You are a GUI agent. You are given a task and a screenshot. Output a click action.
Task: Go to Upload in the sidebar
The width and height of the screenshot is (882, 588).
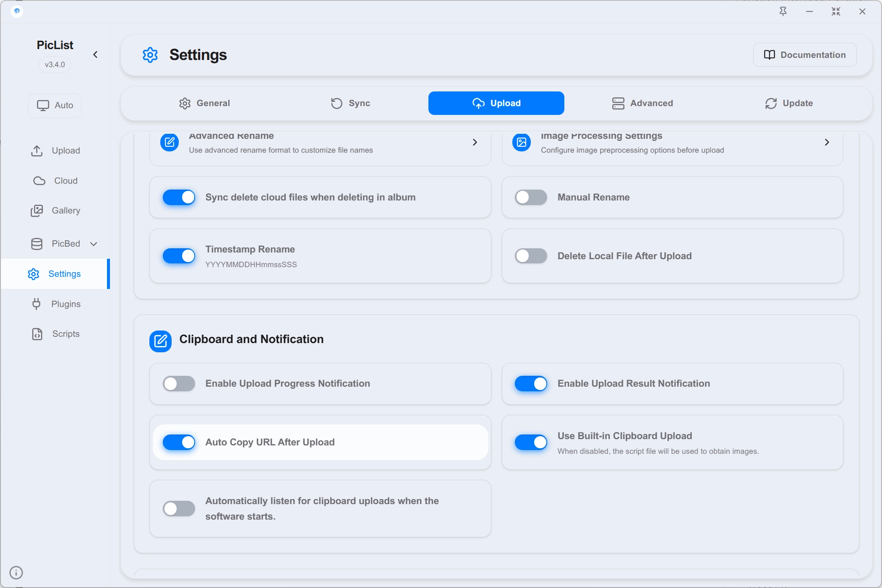[55, 151]
